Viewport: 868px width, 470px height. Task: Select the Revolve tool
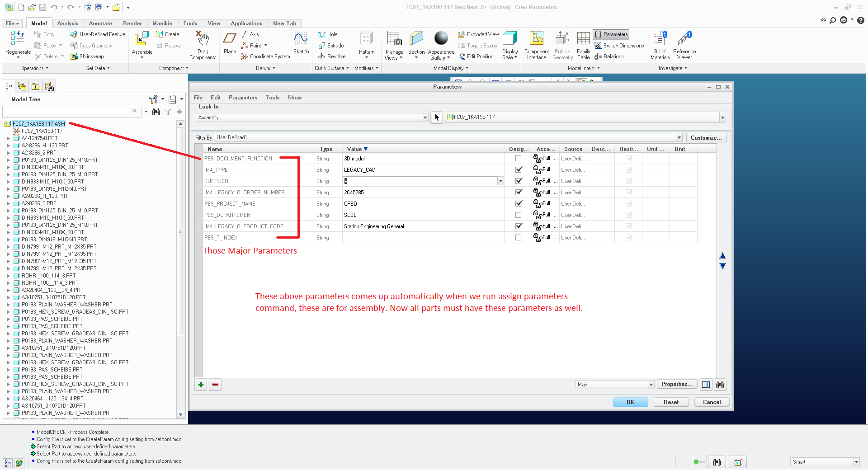click(332, 56)
